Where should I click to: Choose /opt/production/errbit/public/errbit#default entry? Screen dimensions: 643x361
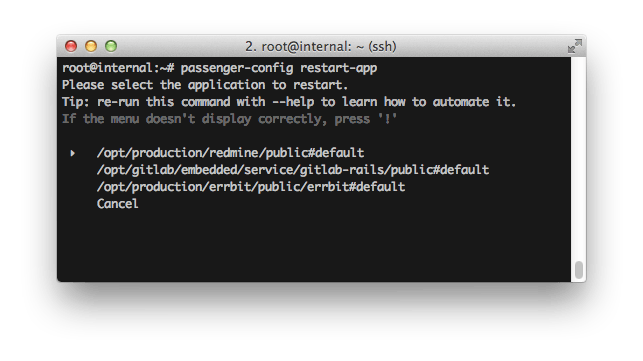pyautogui.click(x=251, y=187)
